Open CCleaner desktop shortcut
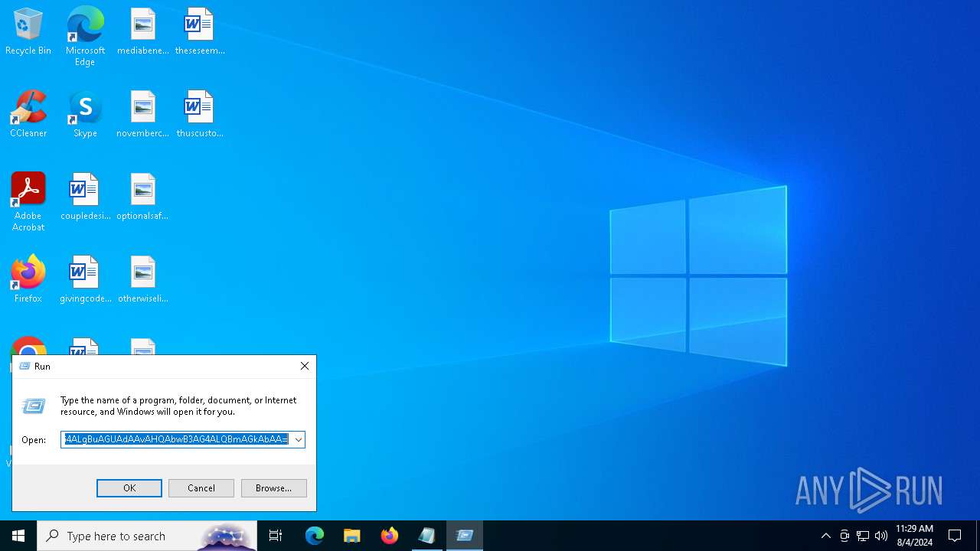980x551 pixels. click(x=28, y=115)
